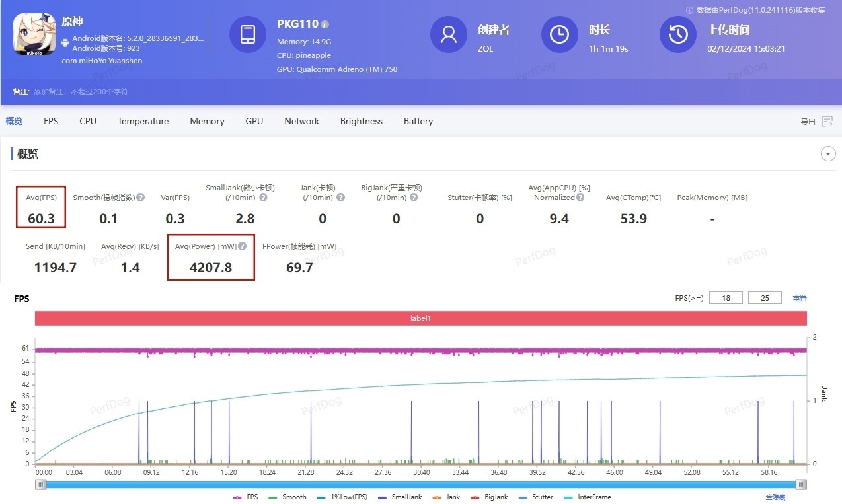The width and height of the screenshot is (842, 504).
Task: Click help icon beside BigJank (/10min)
Action: point(414,198)
